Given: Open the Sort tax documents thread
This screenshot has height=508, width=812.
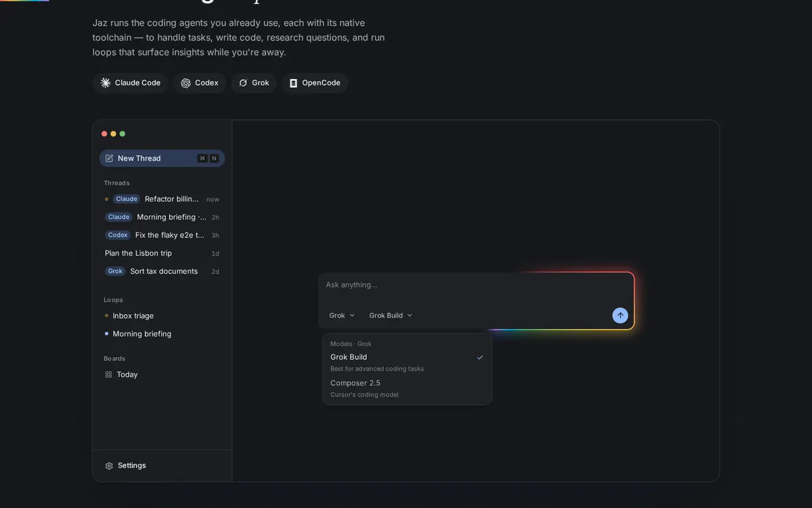Looking at the screenshot, I should click(162, 271).
